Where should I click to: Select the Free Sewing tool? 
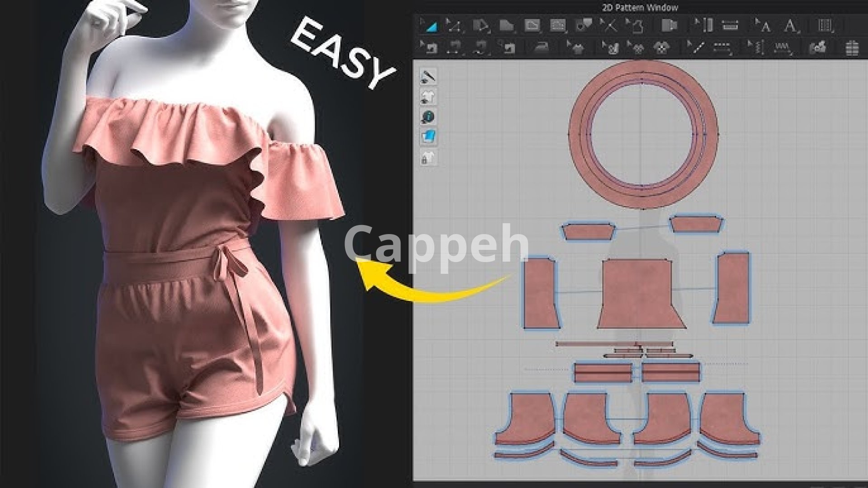pos(481,47)
